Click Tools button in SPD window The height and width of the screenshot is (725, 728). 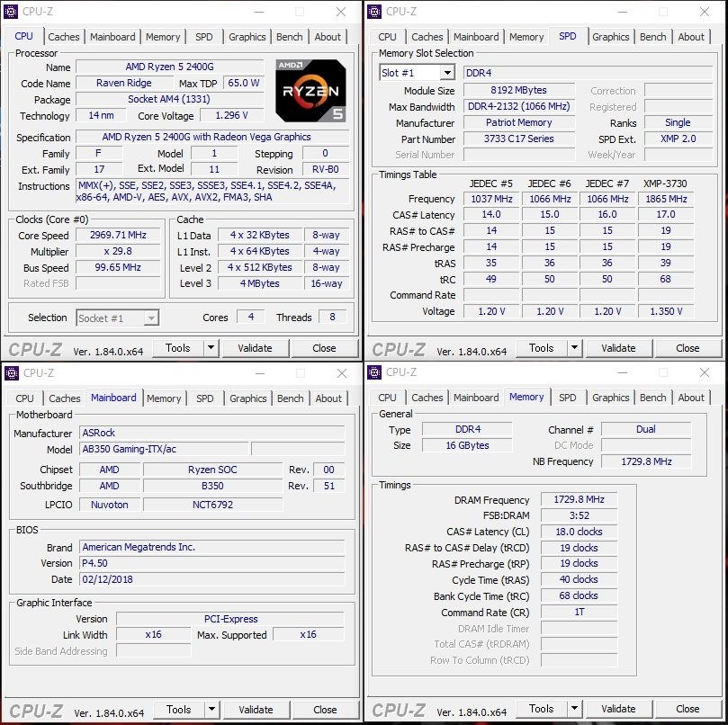542,347
